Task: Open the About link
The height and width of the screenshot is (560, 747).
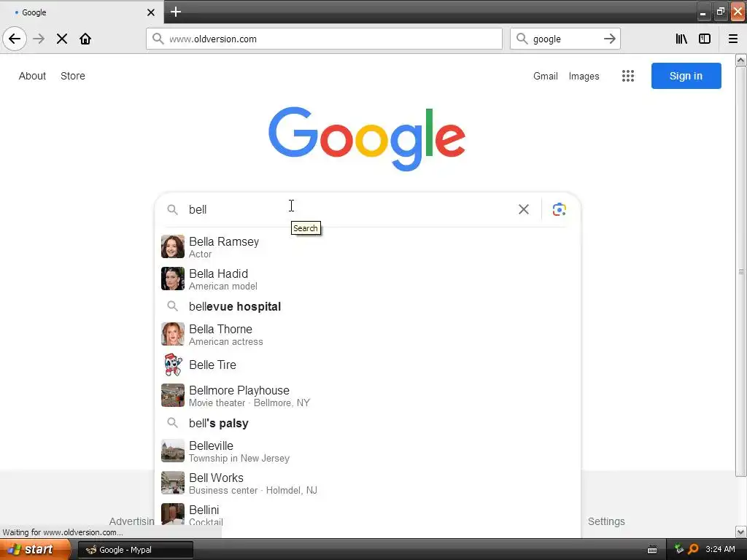Action: click(32, 76)
